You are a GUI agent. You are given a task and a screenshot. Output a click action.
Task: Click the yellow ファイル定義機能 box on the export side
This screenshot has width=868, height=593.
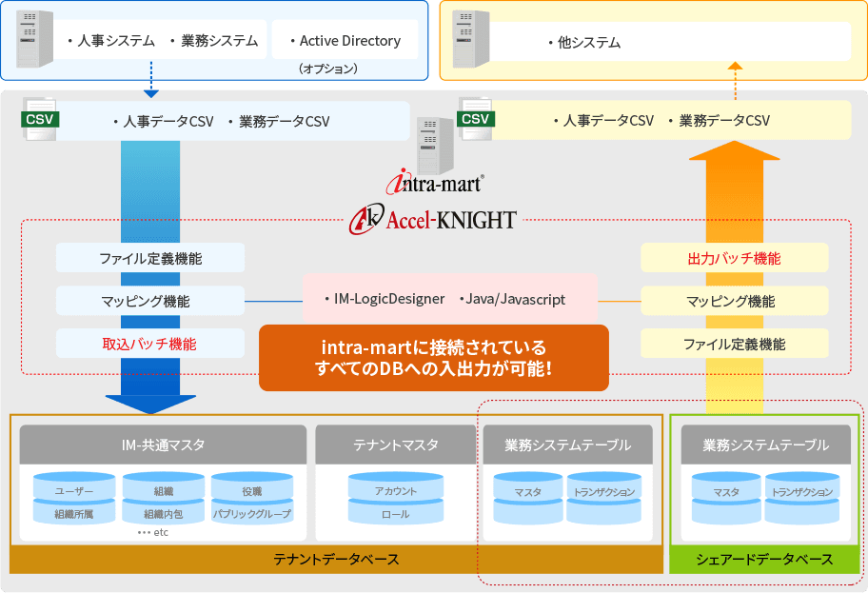(735, 344)
